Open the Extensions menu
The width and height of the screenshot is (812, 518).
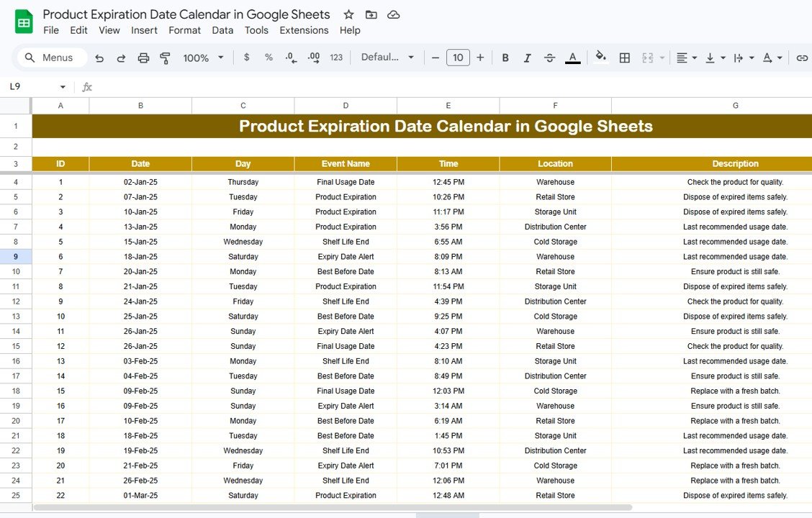[x=304, y=30]
